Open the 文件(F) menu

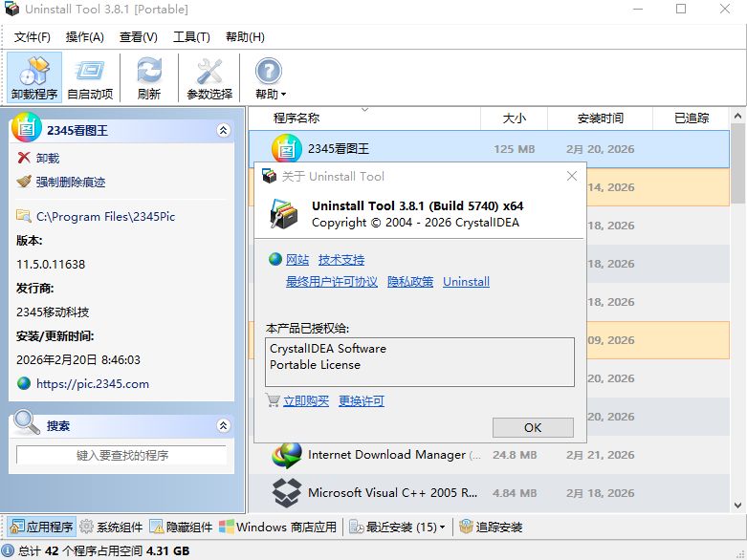[33, 36]
